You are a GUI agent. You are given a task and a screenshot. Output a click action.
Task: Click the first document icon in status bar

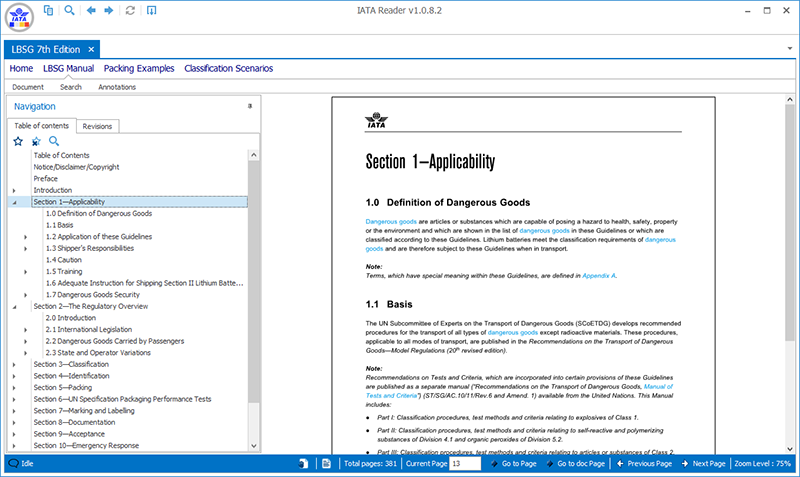tap(304, 463)
